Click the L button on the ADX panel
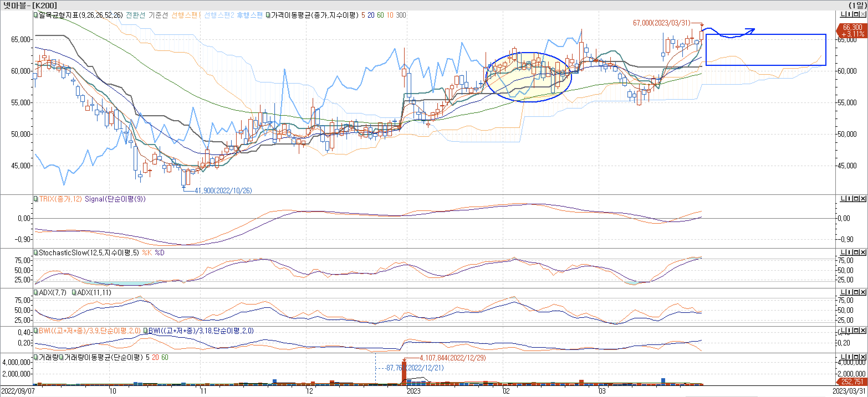Image resolution: width=868 pixels, height=397 pixels. pos(843,292)
